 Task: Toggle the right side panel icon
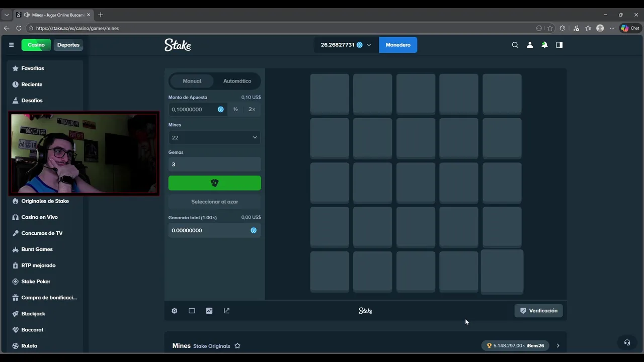click(559, 45)
